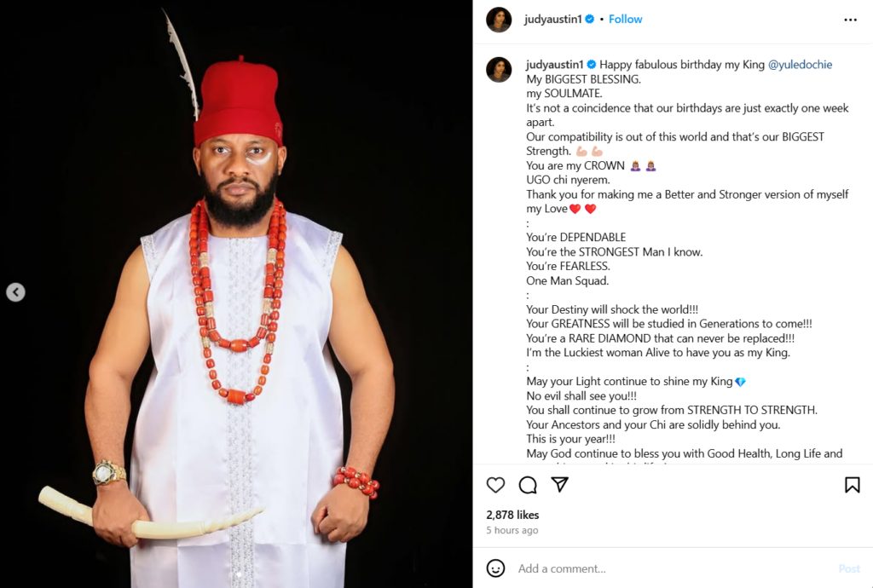Click the main post photo
This screenshot has height=588, width=873.
(237, 294)
